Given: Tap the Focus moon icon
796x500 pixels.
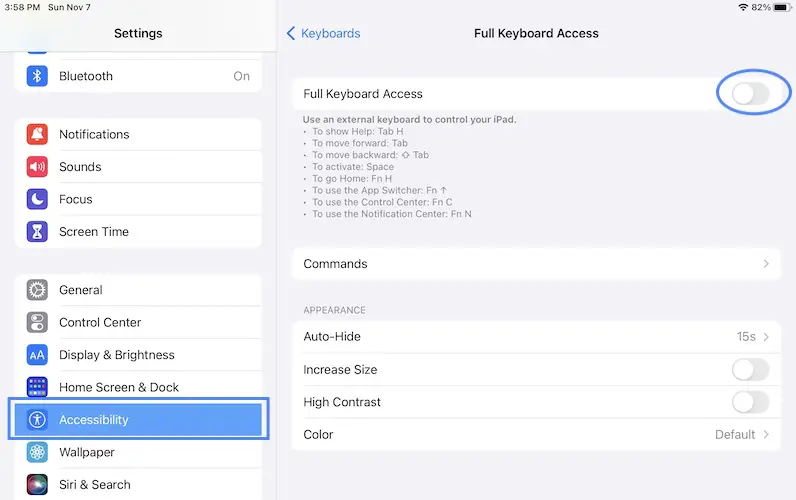Looking at the screenshot, I should click(37, 199).
